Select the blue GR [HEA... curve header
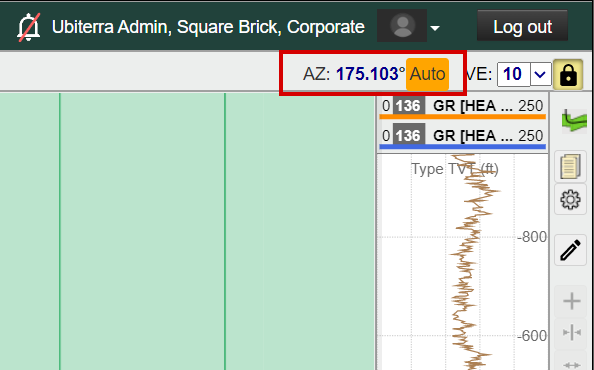The image size is (594, 370). click(463, 136)
